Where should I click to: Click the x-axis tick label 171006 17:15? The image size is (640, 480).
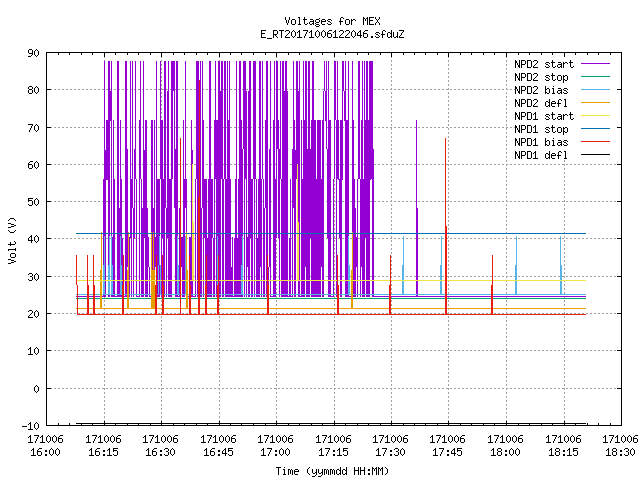[x=333, y=446]
